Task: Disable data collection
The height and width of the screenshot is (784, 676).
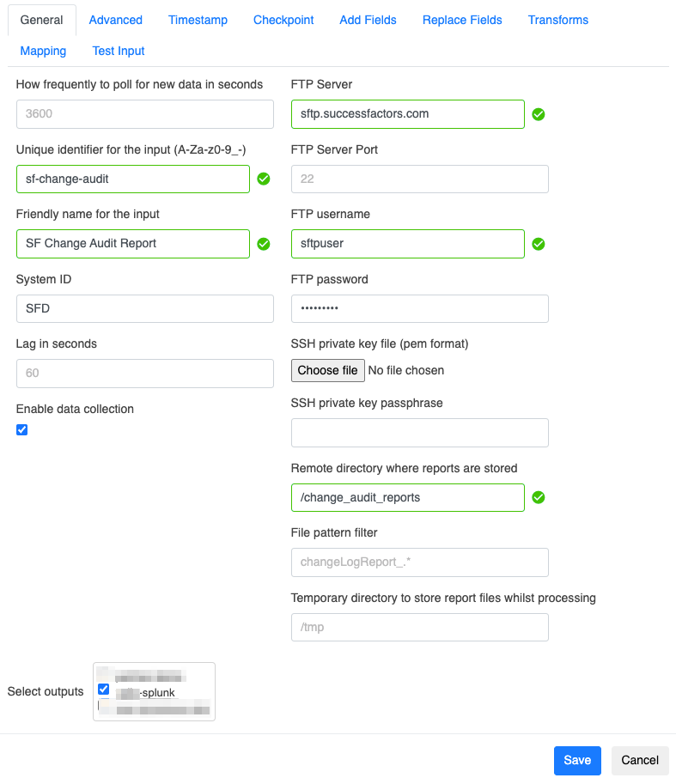Action: 21,429
